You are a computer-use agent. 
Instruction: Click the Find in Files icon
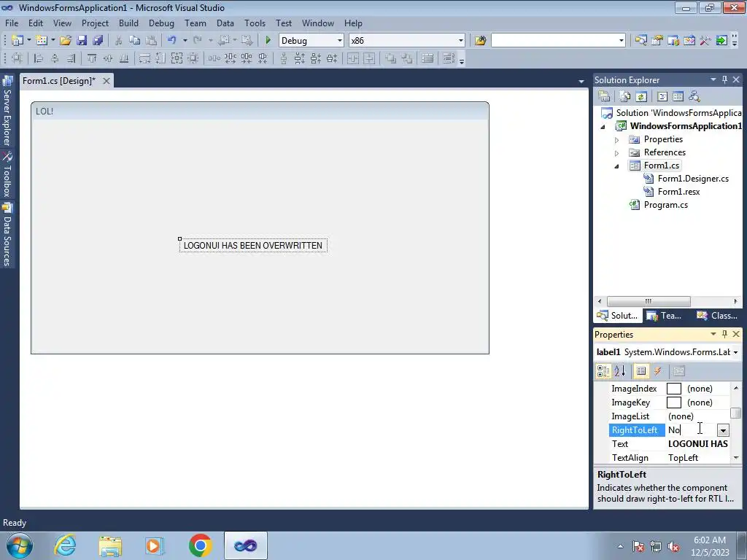[480, 41]
